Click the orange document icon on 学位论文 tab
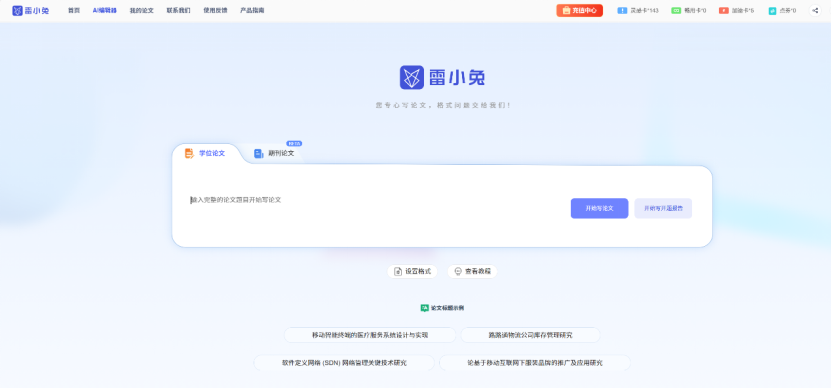This screenshot has height=388, width=831. (x=189, y=153)
